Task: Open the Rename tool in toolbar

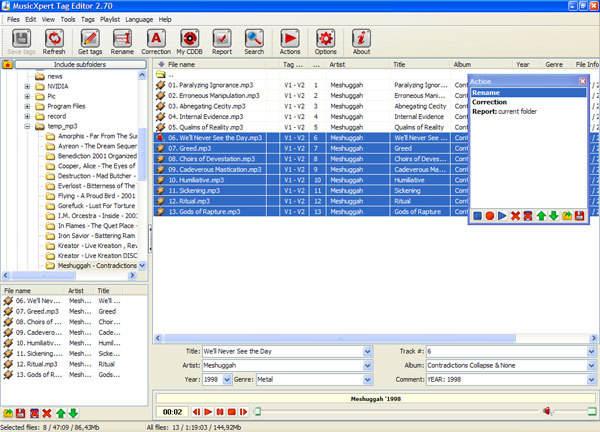Action: (122, 41)
